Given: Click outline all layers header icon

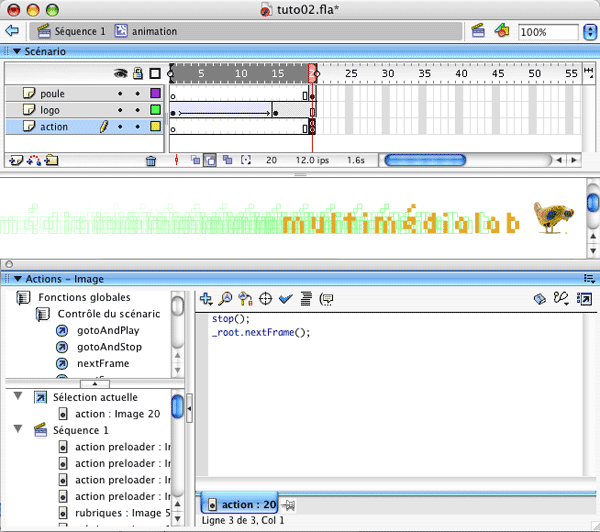Looking at the screenshot, I should (155, 73).
